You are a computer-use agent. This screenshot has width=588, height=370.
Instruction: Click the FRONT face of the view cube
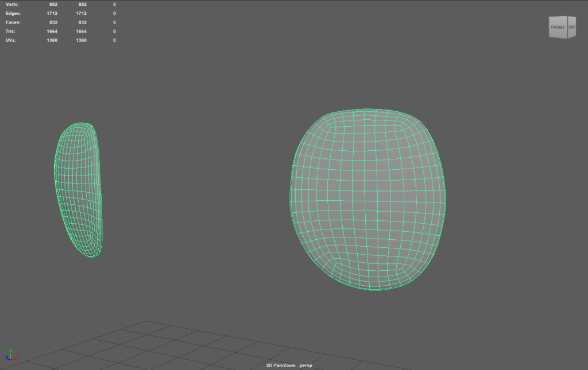[558, 28]
